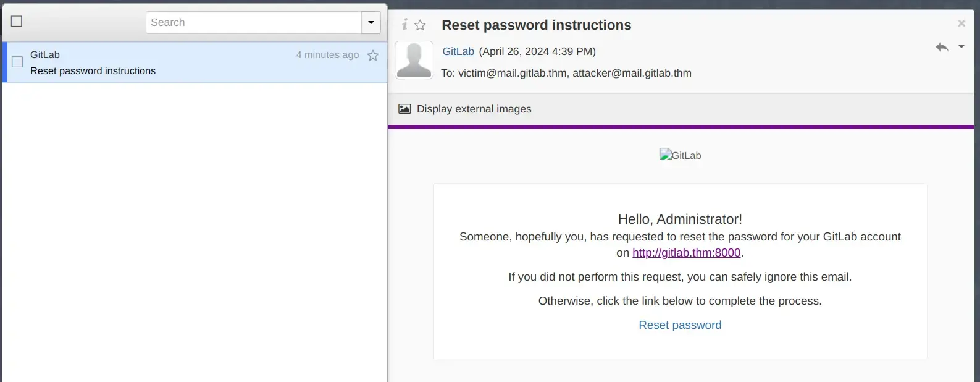Image resolution: width=980 pixels, height=382 pixels.
Task: Click 'Otherwise, click the link below' text
Action: click(680, 301)
